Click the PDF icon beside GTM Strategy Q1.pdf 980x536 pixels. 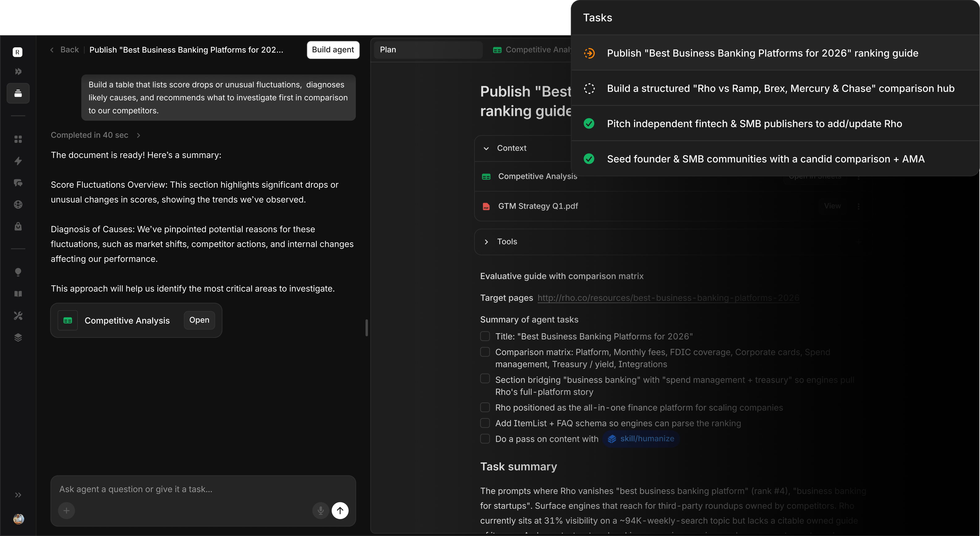486,206
